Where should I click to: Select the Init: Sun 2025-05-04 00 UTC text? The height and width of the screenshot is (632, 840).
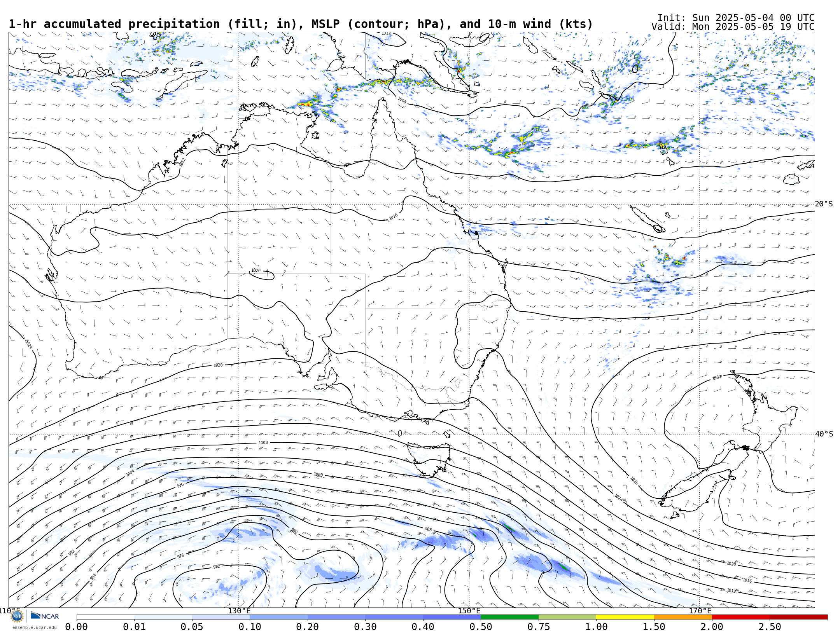(736, 18)
